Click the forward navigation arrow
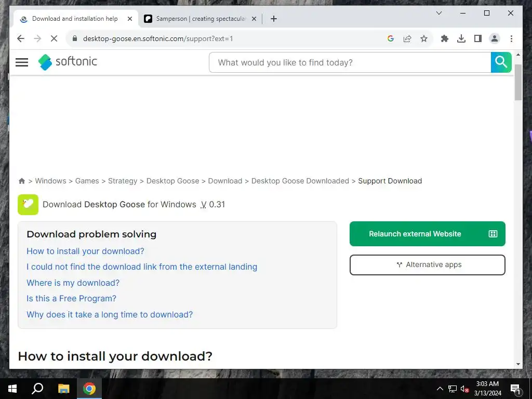Image resolution: width=532 pixels, height=399 pixels. tap(37, 38)
